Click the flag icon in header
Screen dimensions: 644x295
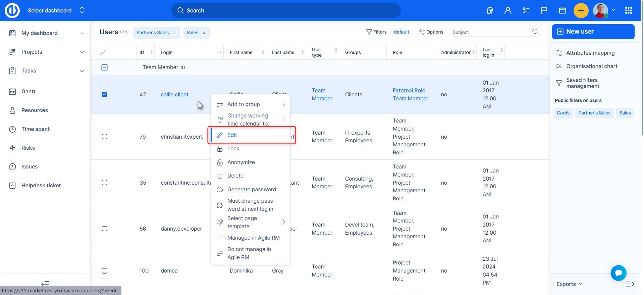coord(544,10)
